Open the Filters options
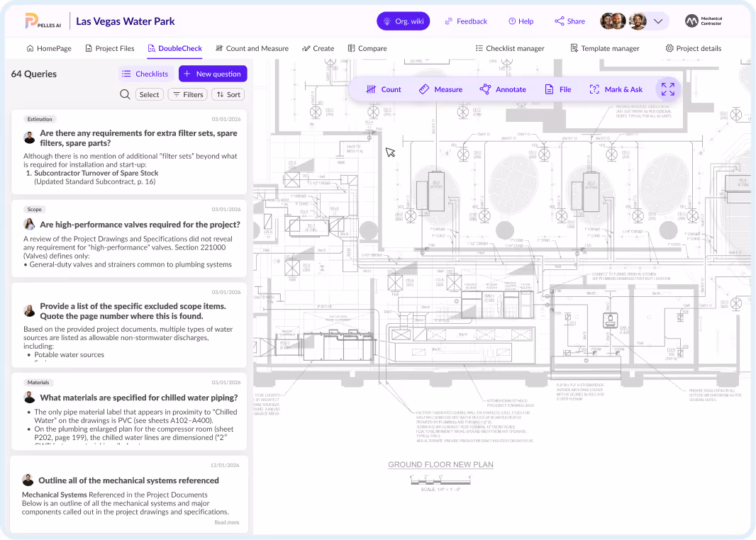The image size is (756, 540). pos(188,94)
